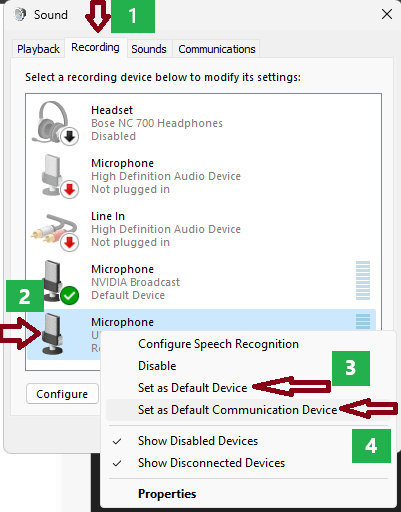Open the Sounds tab

pyautogui.click(x=149, y=49)
